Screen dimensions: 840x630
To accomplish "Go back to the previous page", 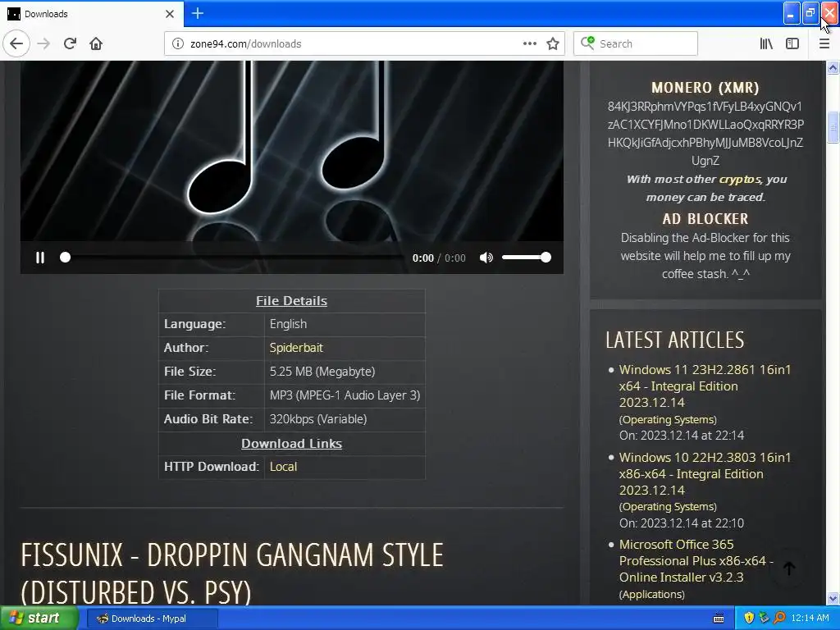I will (16, 44).
